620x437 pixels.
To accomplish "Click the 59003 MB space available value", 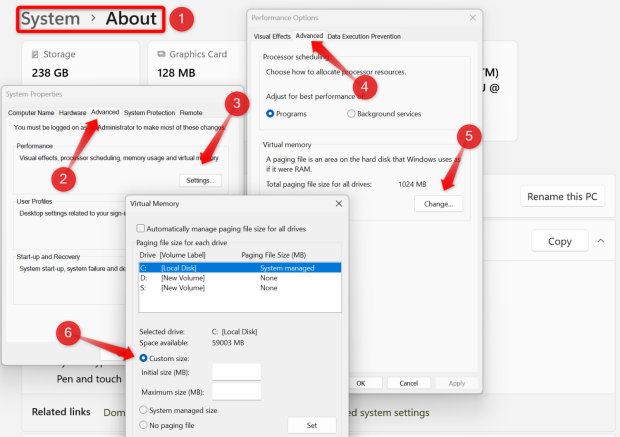I will coord(228,343).
